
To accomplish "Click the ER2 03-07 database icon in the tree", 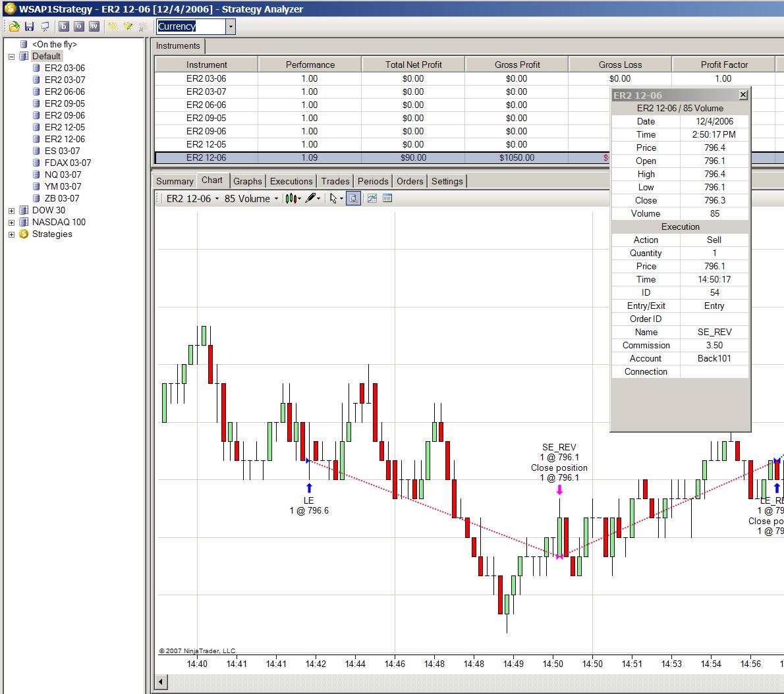I will (36, 80).
